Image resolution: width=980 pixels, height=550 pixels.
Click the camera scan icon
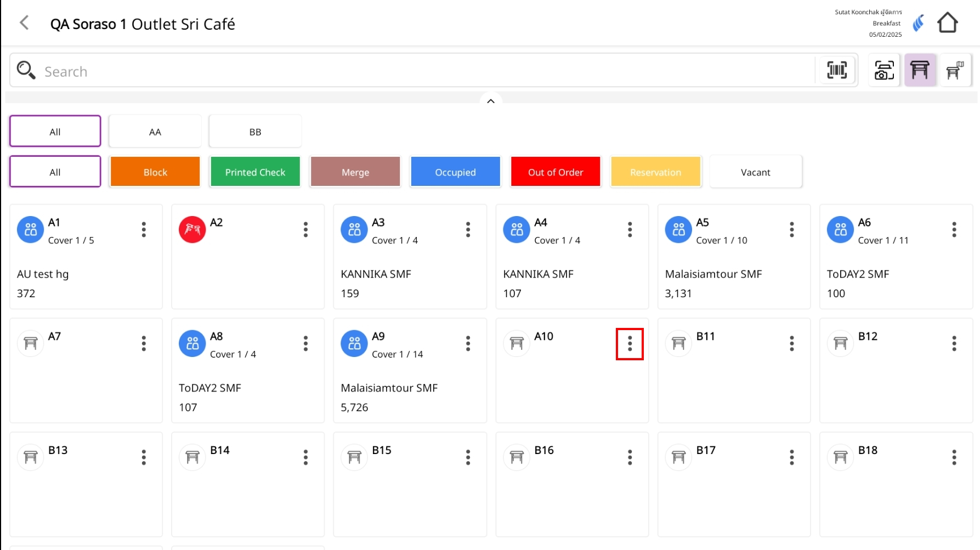[x=883, y=70]
